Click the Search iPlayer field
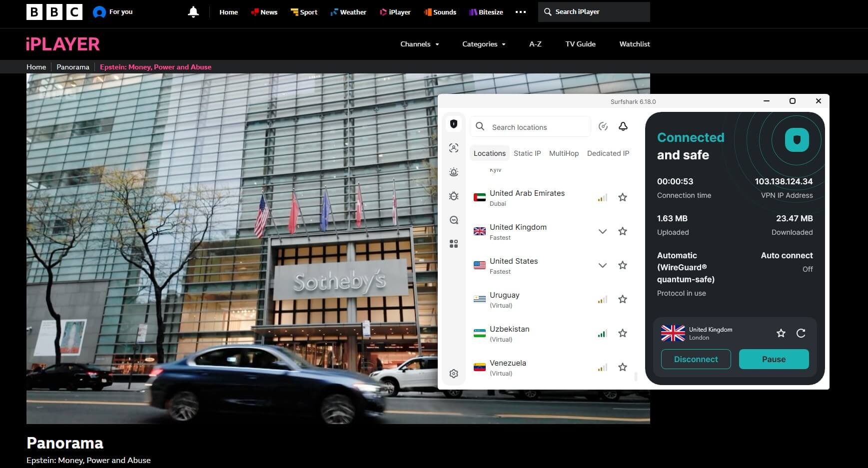 click(594, 12)
